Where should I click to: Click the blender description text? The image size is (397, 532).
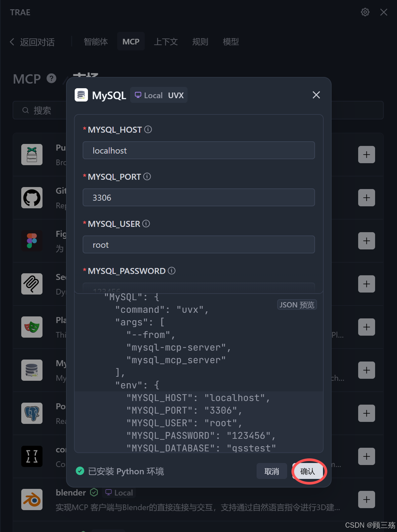click(x=198, y=507)
